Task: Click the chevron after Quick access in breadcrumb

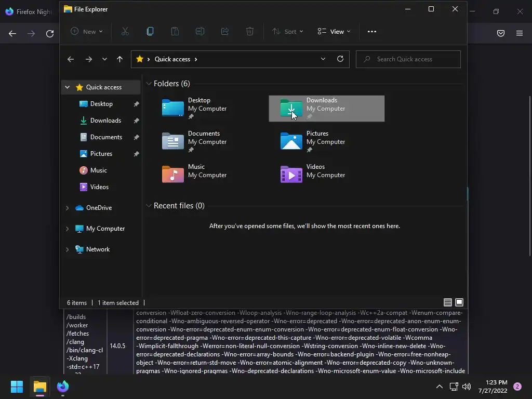Action: pos(196,59)
